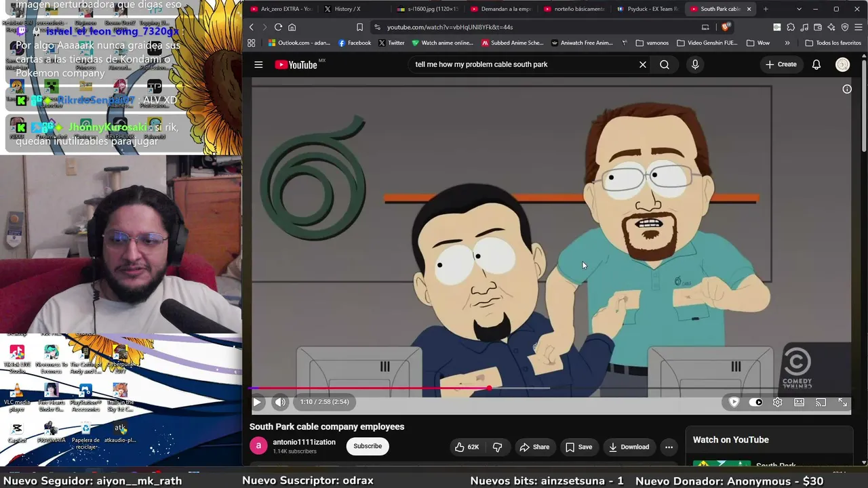The width and height of the screenshot is (868, 488).
Task: Open YouTube guide hamburger menu
Action: [x=258, y=64]
